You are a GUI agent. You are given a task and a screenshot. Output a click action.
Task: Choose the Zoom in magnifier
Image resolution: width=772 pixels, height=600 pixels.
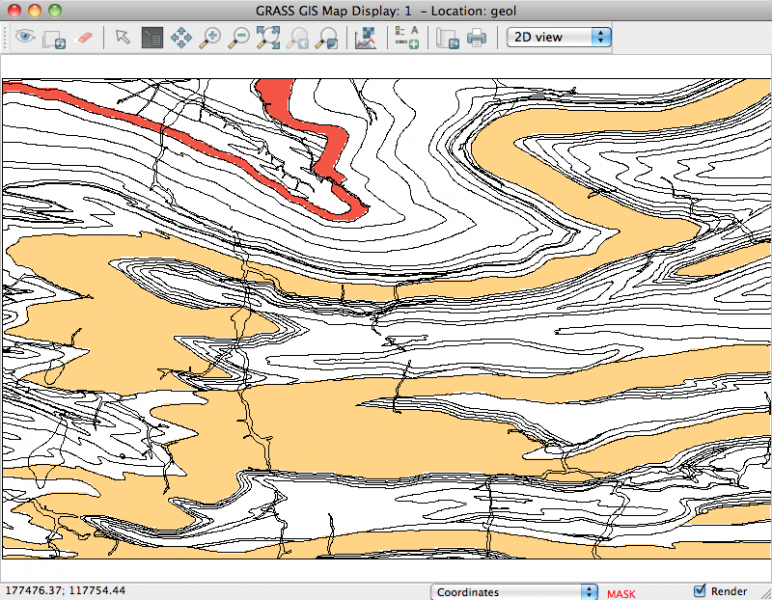[x=210, y=38]
